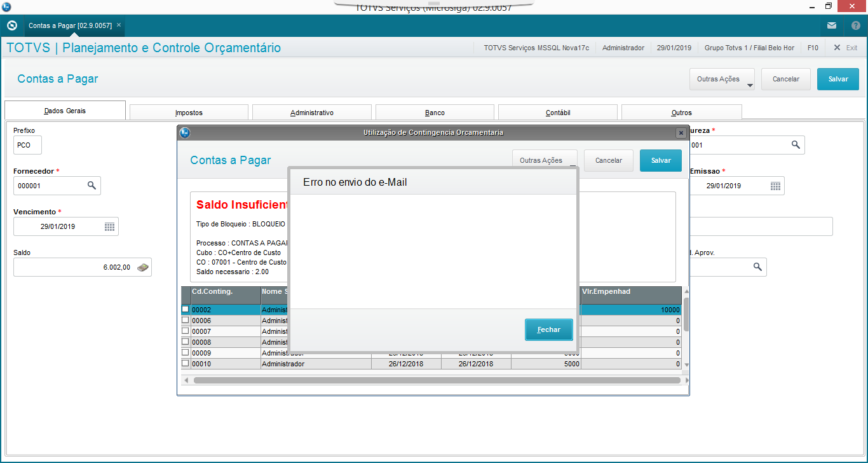Click the Grupo Totvs 1 / Filial Belo Hor label
The image size is (868, 463).
[750, 48]
